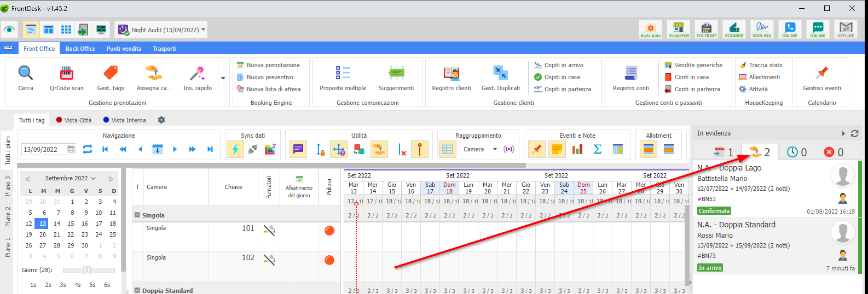The width and height of the screenshot is (868, 294).
Task: Click Vendite generiche
Action: tap(693, 65)
